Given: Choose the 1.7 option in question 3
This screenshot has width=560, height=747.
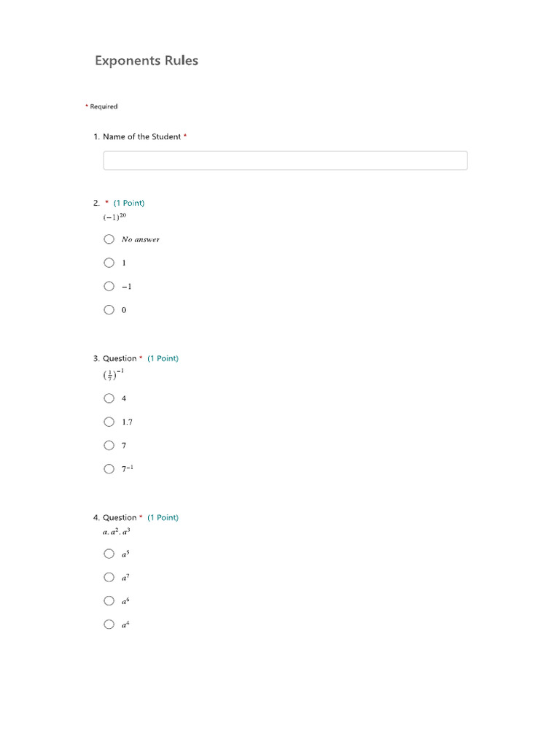Looking at the screenshot, I should (109, 422).
